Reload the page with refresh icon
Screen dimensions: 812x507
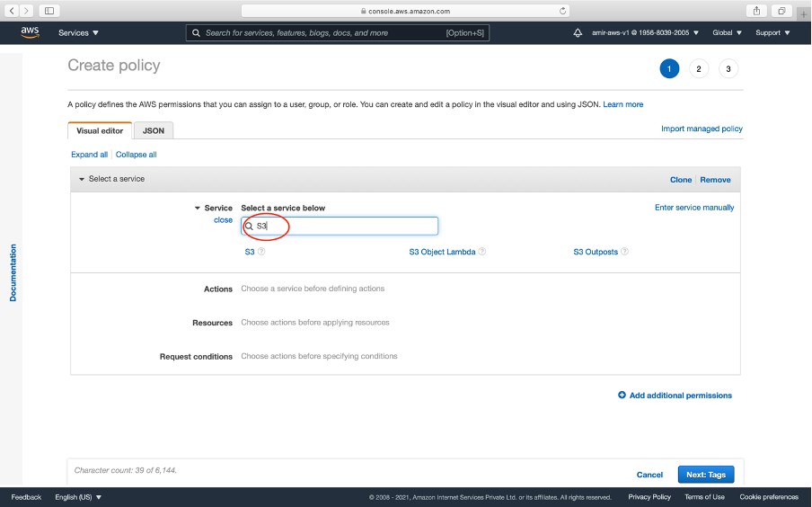click(562, 11)
